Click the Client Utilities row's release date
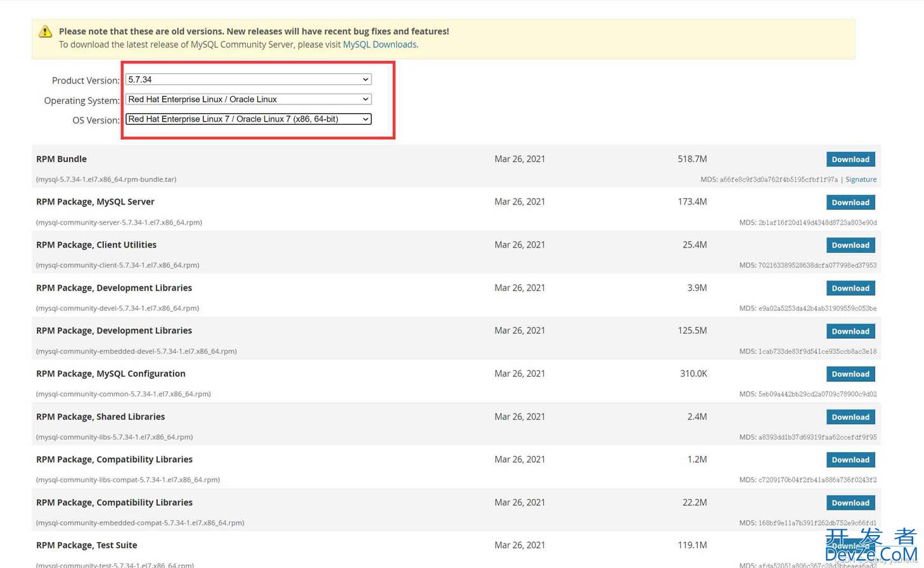 [520, 244]
